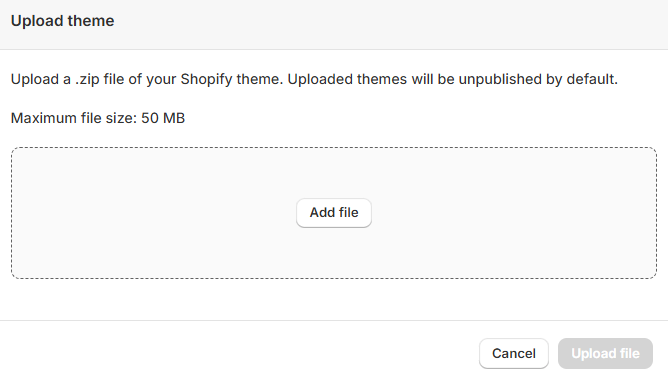Click the 50 MB size limit value
668x386 pixels.
[x=163, y=118]
